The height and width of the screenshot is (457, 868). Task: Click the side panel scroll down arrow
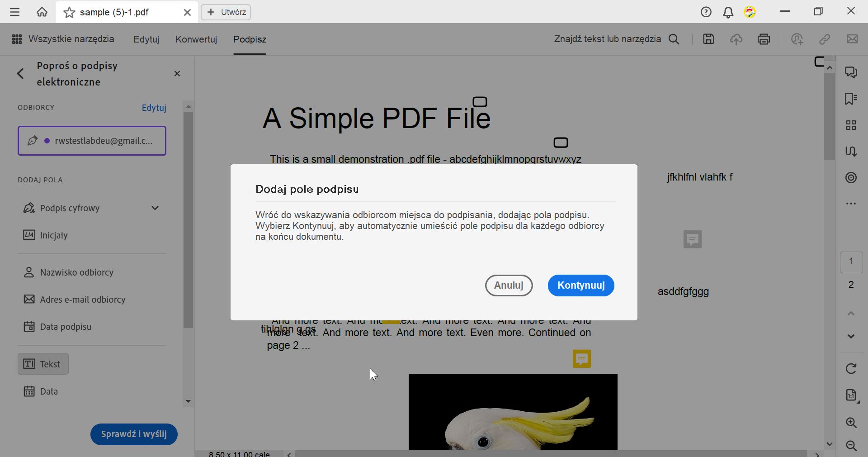188,401
